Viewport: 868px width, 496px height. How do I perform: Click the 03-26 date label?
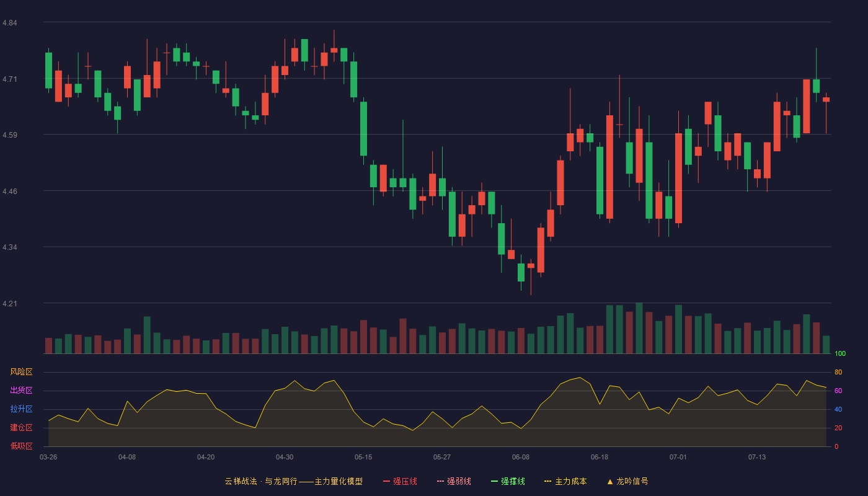[48, 457]
